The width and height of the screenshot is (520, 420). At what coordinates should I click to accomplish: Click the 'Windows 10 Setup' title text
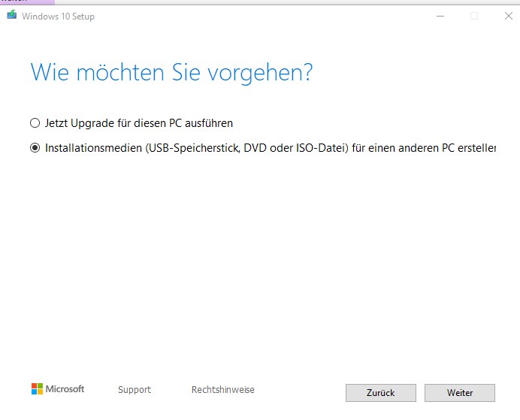click(58, 17)
